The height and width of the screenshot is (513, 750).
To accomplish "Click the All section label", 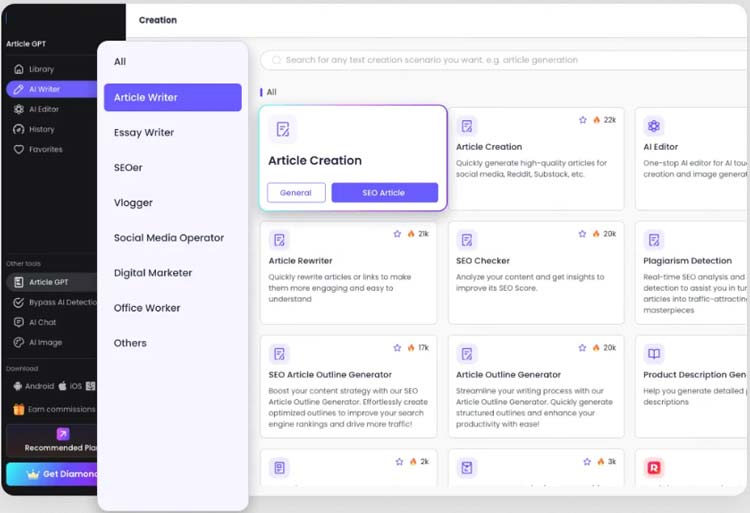I will click(271, 92).
